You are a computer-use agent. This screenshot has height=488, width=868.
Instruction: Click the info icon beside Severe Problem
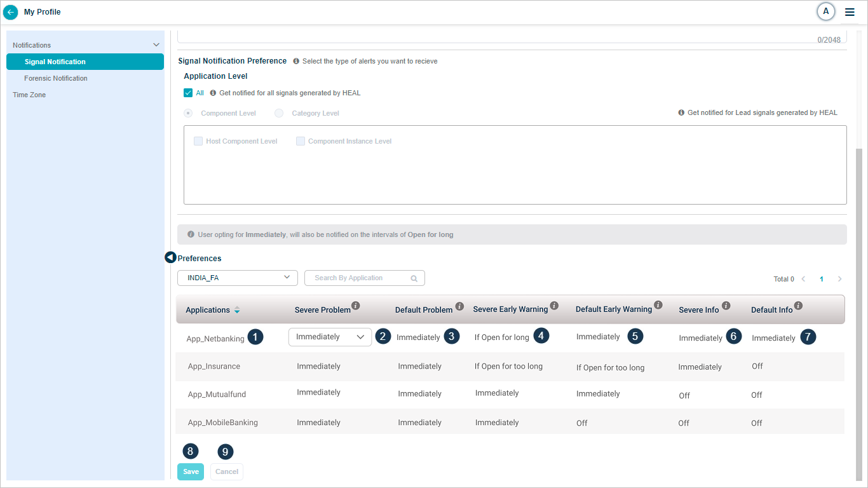(356, 306)
